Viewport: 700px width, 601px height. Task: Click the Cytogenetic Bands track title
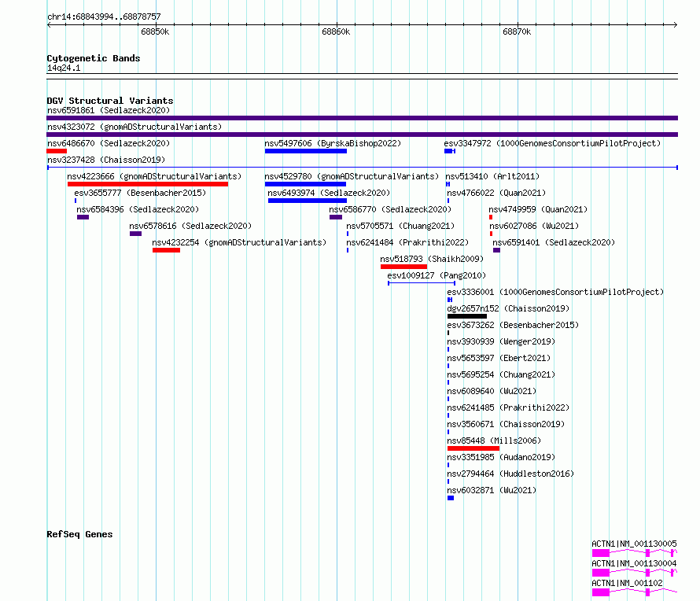(x=94, y=58)
